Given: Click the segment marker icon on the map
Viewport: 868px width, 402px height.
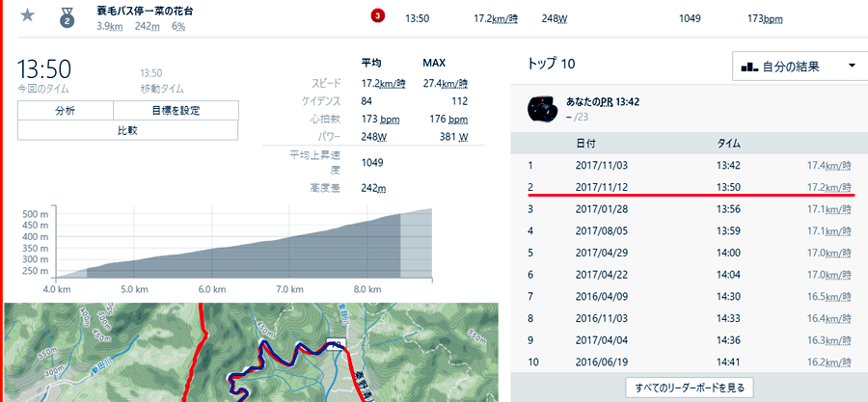Looking at the screenshot, I should (337, 344).
